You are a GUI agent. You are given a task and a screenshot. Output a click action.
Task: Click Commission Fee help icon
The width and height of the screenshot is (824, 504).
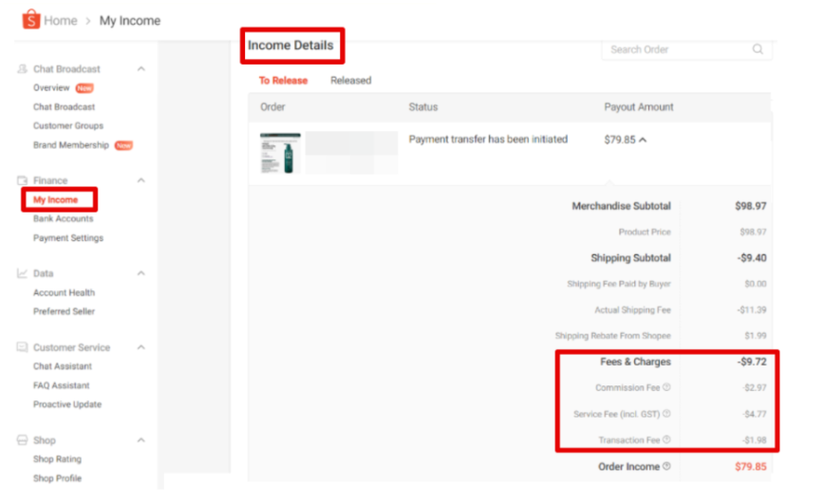tap(666, 387)
